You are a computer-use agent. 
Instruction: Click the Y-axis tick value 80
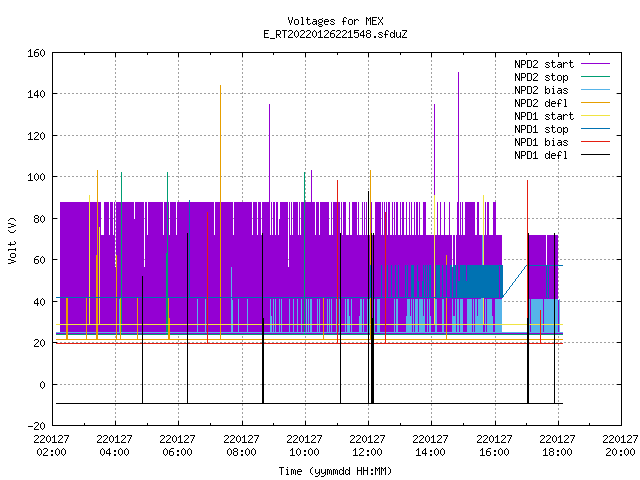point(40,219)
